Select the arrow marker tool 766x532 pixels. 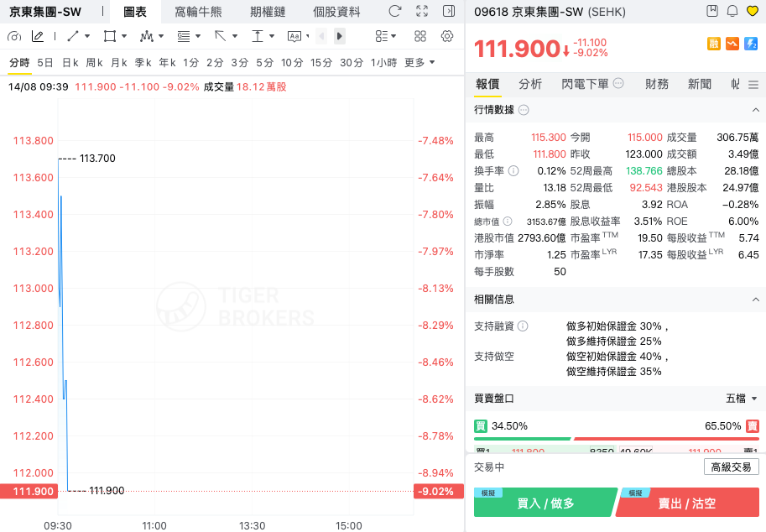click(x=221, y=36)
